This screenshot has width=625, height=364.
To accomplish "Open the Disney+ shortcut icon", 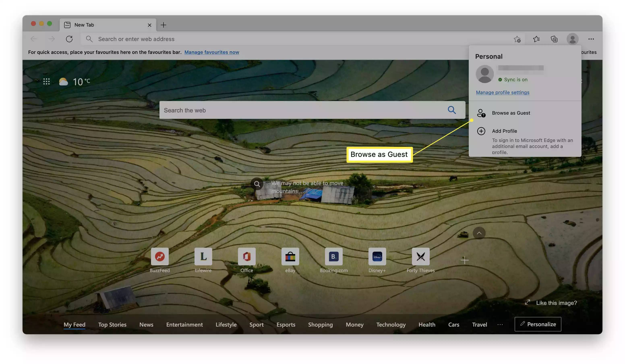I will pyautogui.click(x=377, y=256).
